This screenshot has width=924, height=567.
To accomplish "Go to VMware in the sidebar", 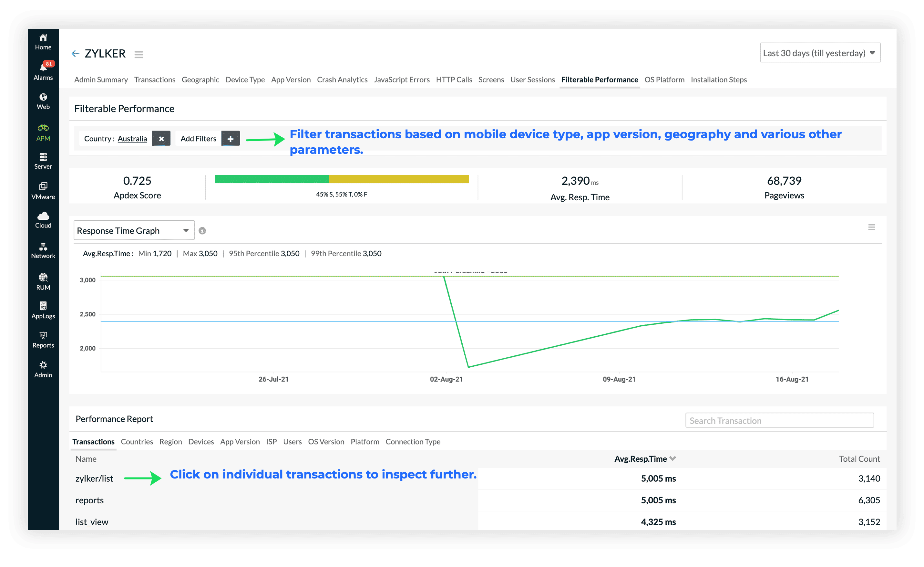I will (x=43, y=186).
